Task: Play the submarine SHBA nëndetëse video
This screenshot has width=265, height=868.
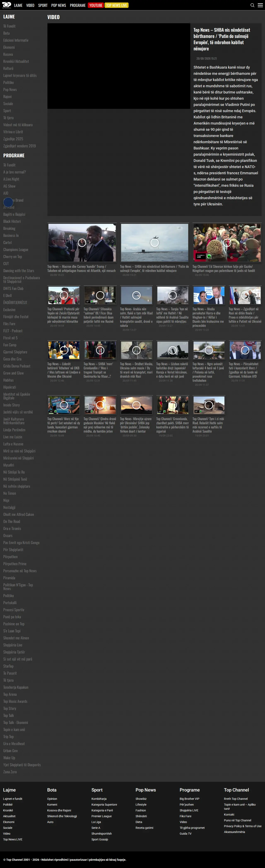Action: (155, 243)
